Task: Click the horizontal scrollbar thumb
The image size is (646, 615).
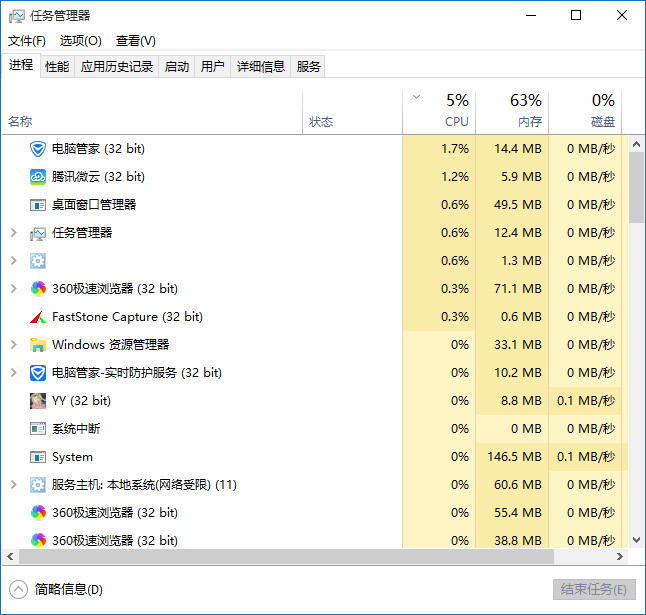Action: pos(286,557)
